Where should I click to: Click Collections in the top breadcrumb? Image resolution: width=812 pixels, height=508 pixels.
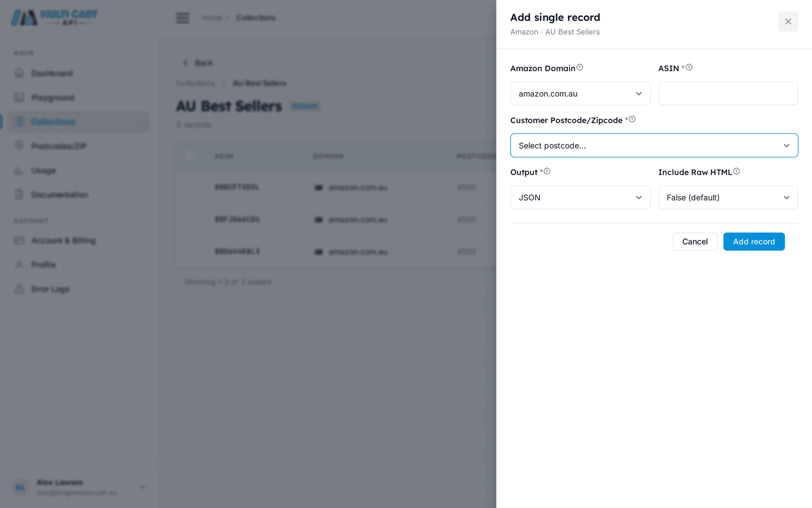tap(256, 18)
